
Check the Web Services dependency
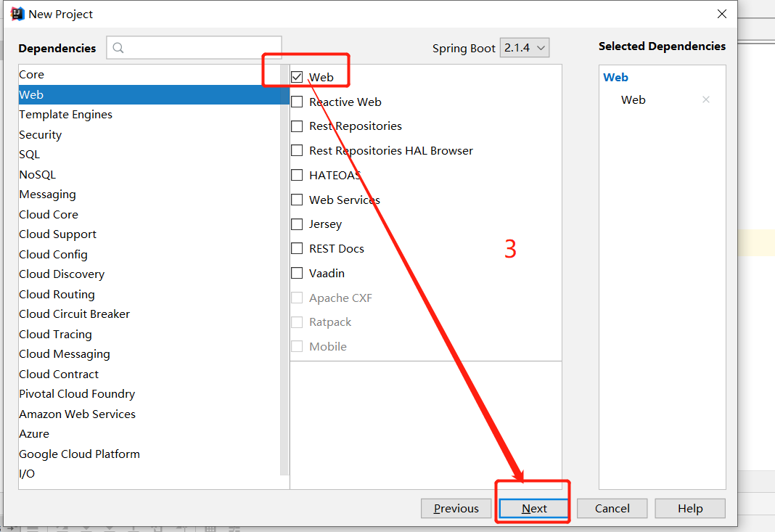click(297, 200)
